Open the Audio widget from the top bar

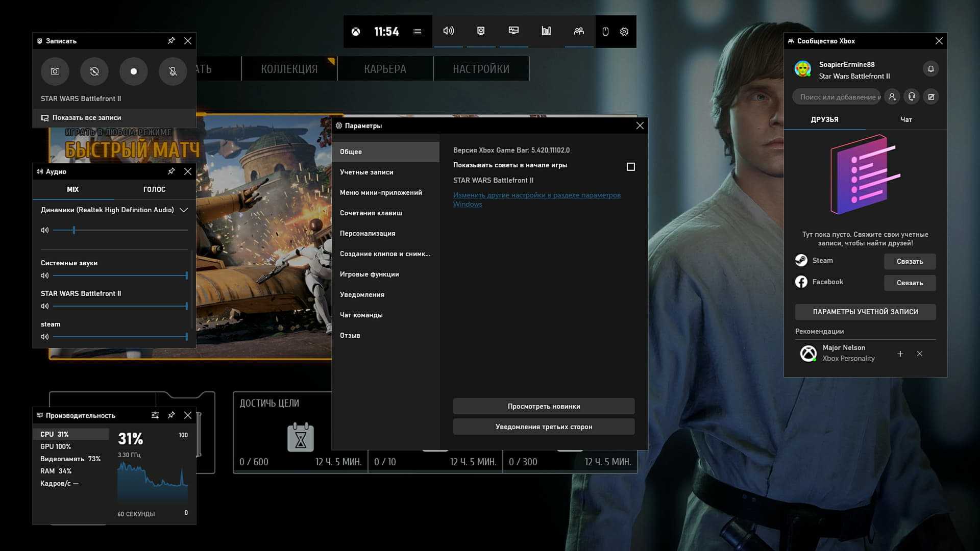click(x=448, y=31)
